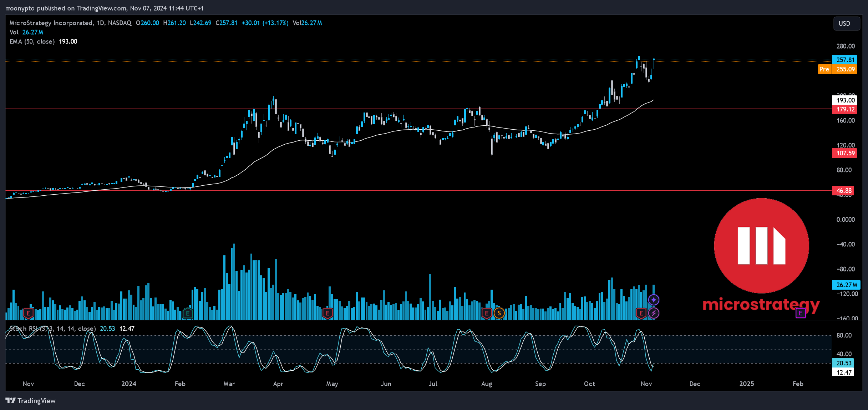Click the Vol indicator legend label
This screenshot has height=410, width=868.
coord(14,32)
